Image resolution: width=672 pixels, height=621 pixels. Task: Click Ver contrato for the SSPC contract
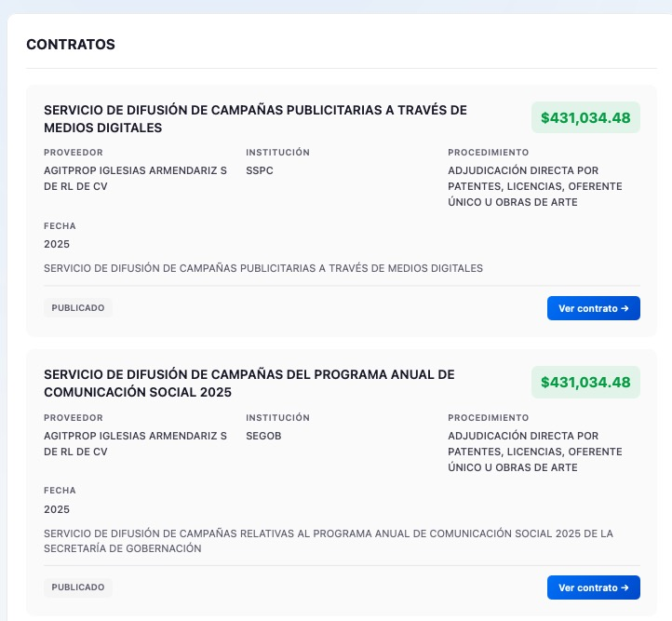coord(593,308)
